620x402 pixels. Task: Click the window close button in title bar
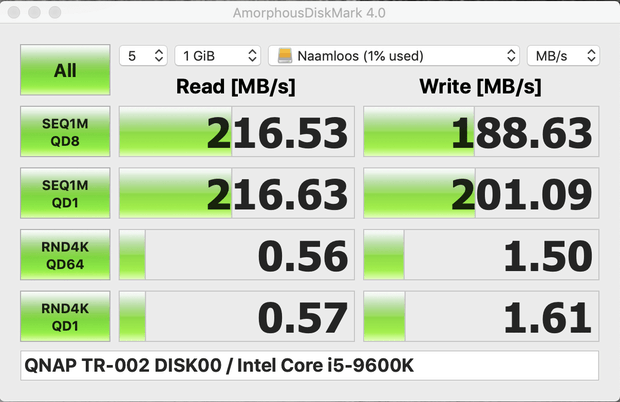(14, 12)
